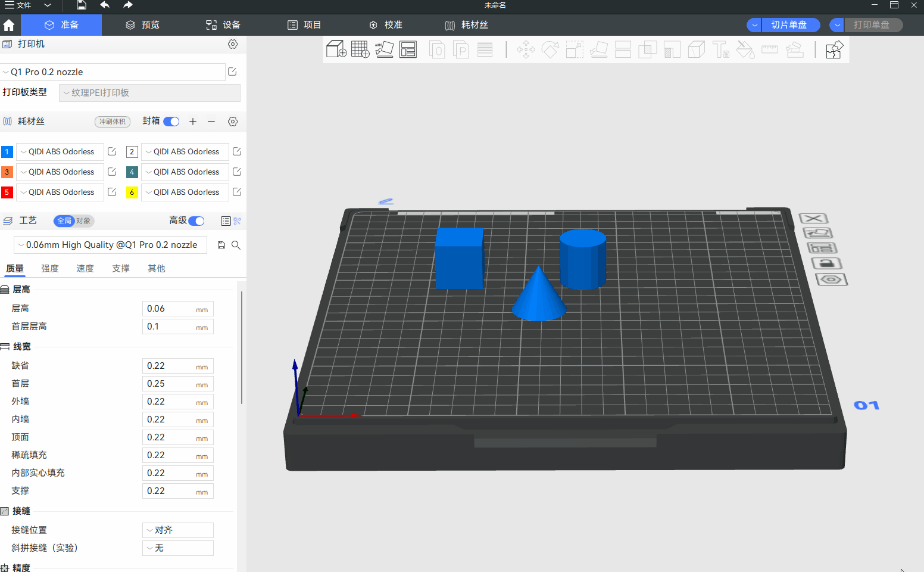Screen dimensions: 924x572
Task: Toggle the 封箱 switch
Action: (x=171, y=122)
